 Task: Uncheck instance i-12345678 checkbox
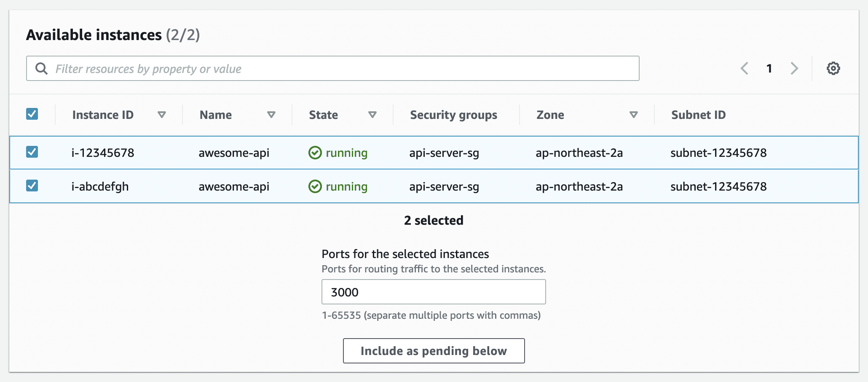[32, 152]
